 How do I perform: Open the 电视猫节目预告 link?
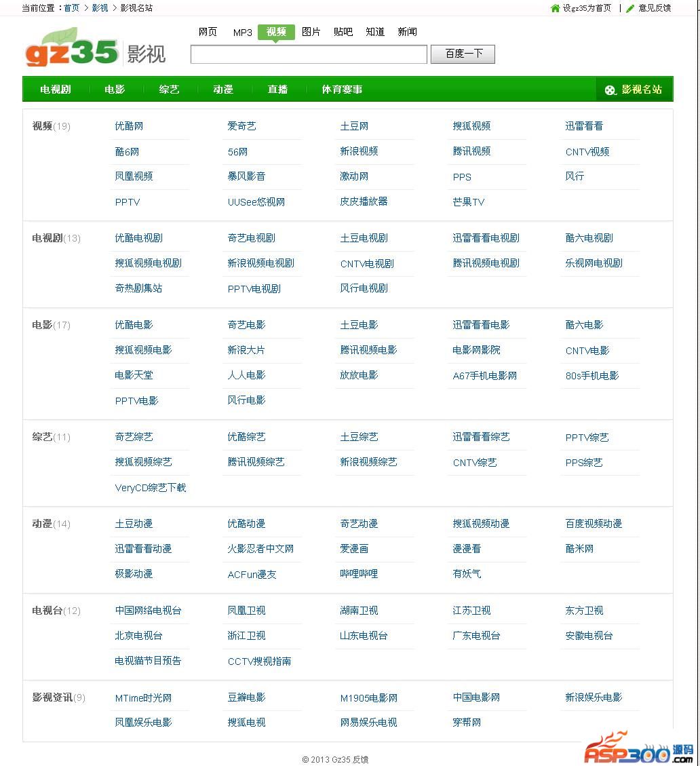(x=148, y=661)
